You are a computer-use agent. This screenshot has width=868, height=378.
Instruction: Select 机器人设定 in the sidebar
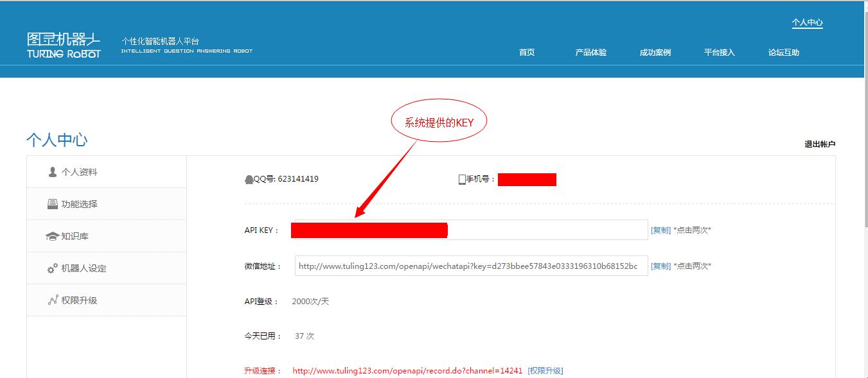point(107,268)
